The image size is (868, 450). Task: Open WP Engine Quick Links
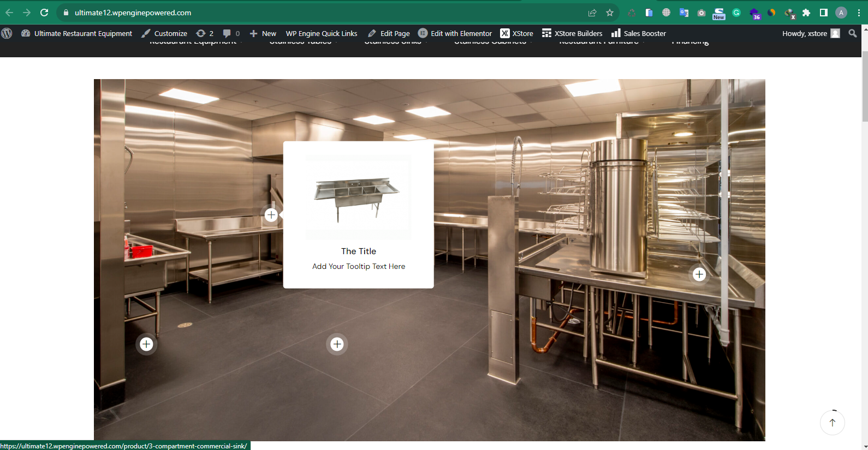click(322, 33)
